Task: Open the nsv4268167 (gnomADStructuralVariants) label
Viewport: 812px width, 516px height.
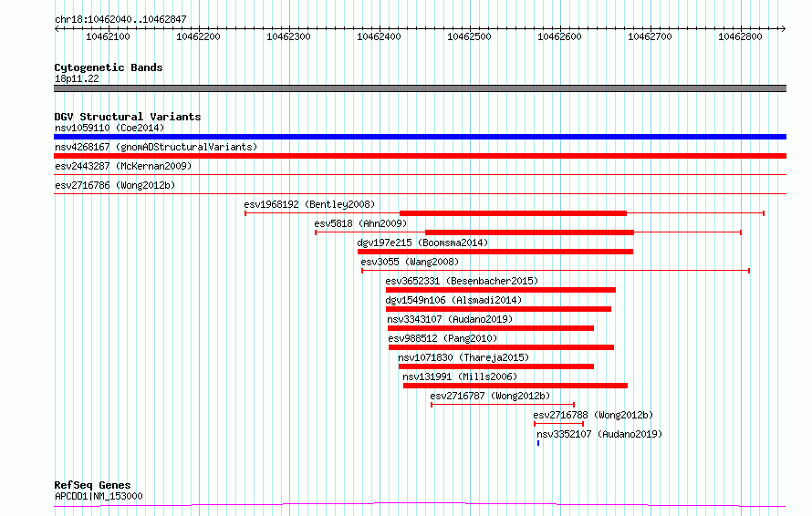Action: [x=156, y=147]
